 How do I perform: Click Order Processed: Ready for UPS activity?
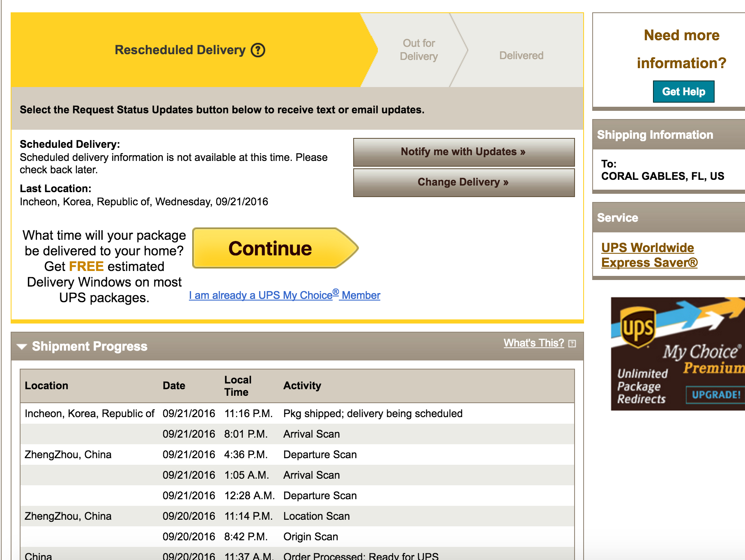point(361,556)
